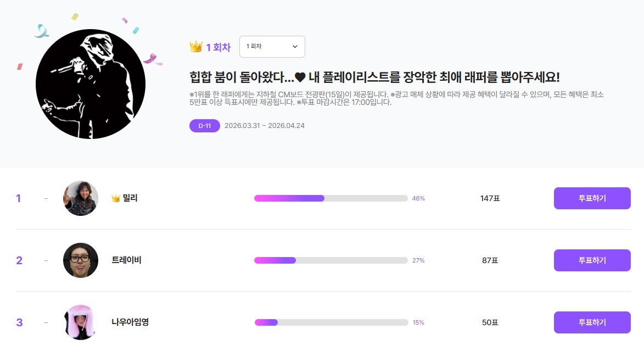Click the crown icon next to 밀리

[117, 198]
